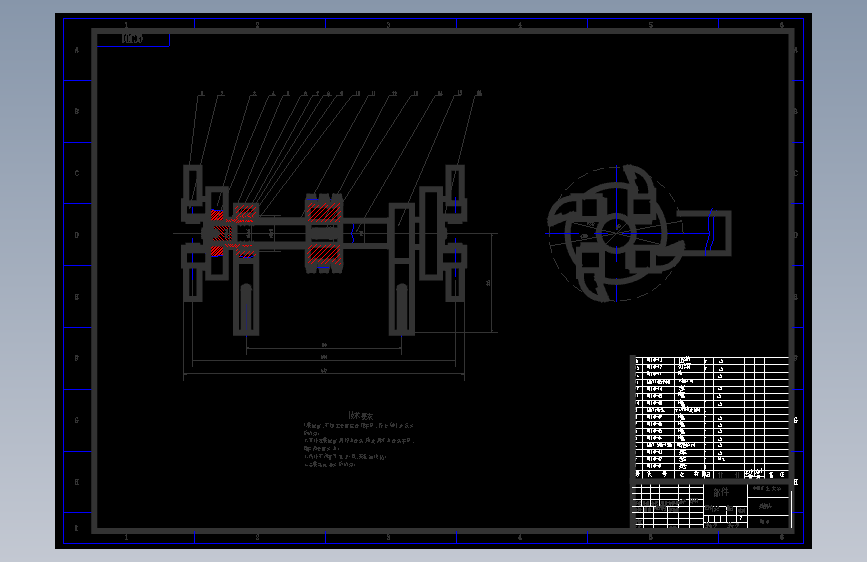Select the middle red-hatched gear section on the shaft

click(324, 233)
